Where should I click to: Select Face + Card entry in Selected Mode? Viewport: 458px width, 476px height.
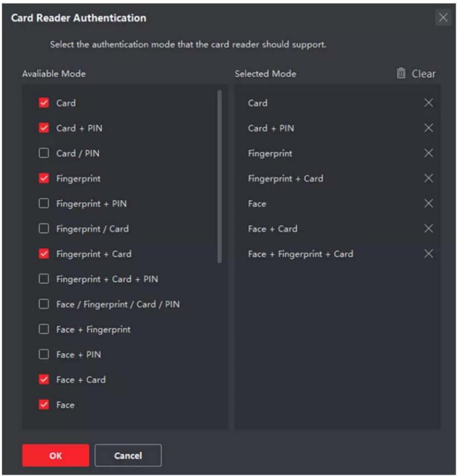click(x=273, y=228)
